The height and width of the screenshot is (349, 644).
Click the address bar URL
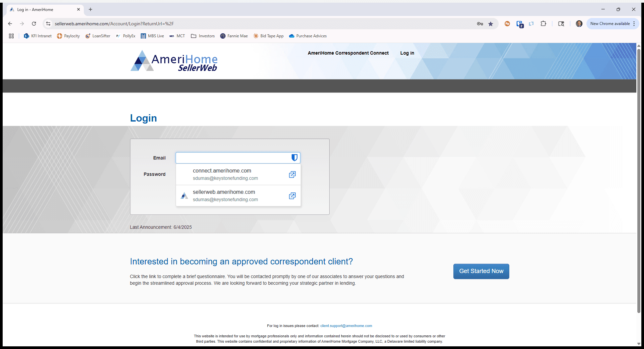tap(114, 24)
